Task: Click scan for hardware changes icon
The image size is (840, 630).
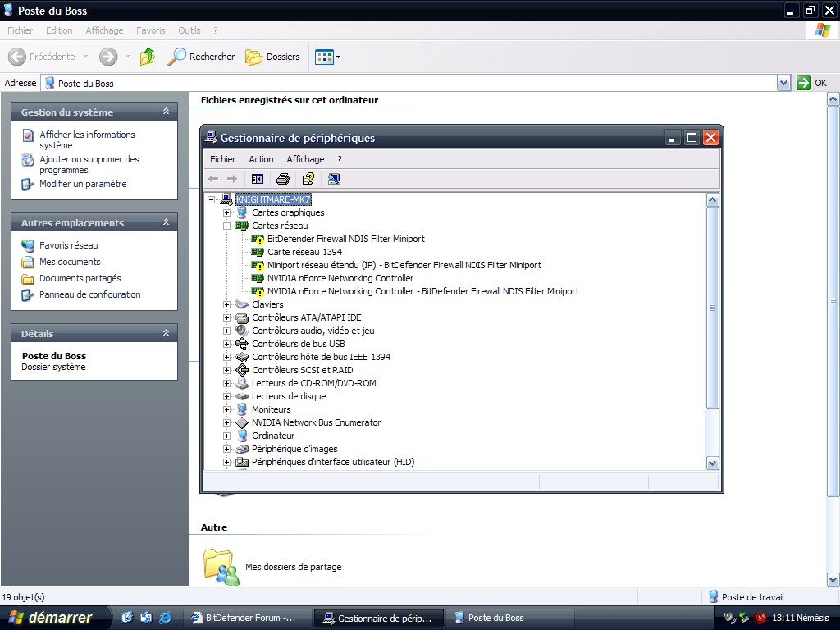Action: (x=334, y=179)
